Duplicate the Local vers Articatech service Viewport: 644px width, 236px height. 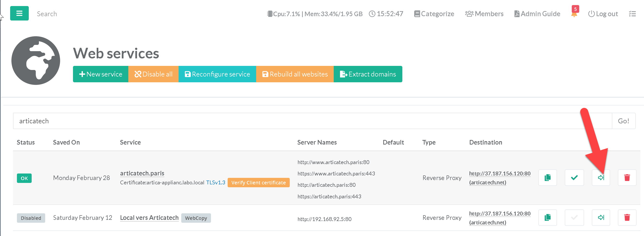coord(547,217)
